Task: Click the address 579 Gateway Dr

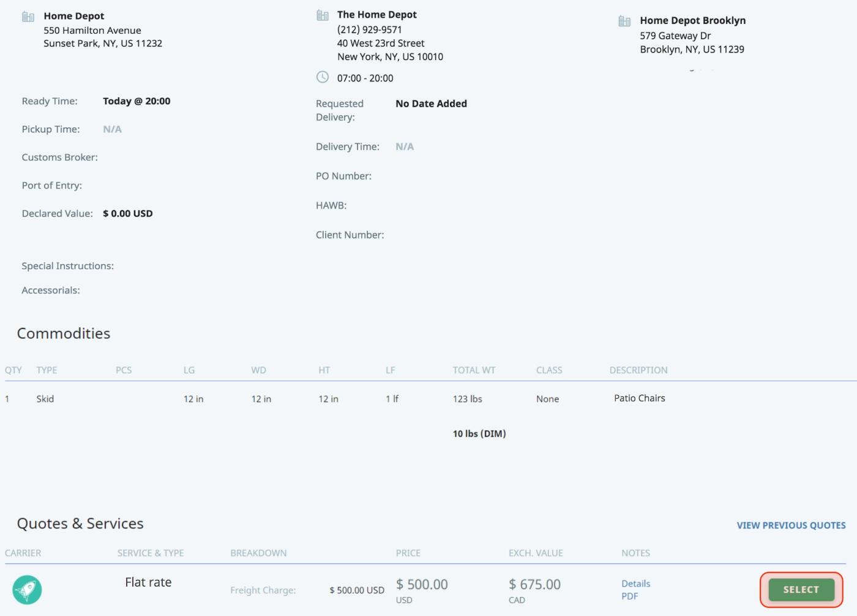Action: point(675,36)
